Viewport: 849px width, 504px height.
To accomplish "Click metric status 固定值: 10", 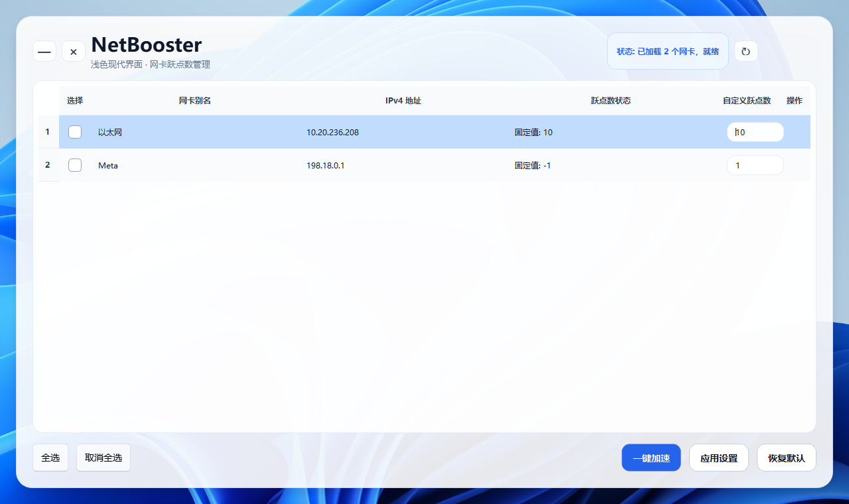I will (533, 132).
